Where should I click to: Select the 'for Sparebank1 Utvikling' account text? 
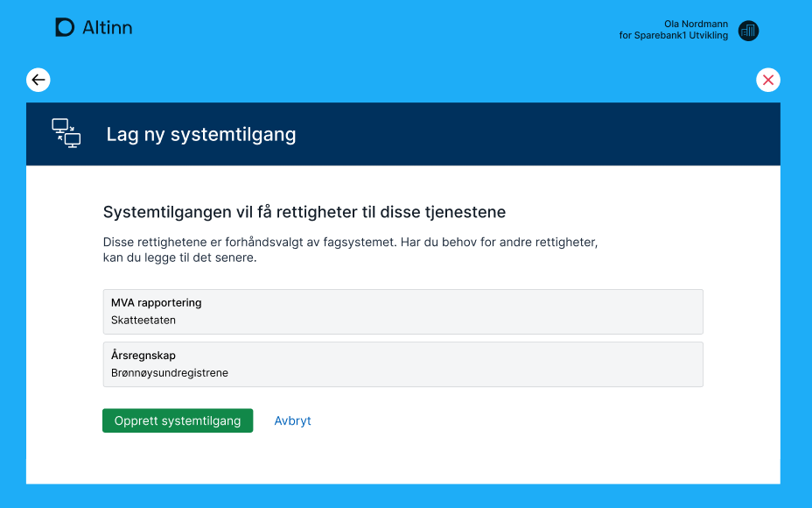point(673,36)
